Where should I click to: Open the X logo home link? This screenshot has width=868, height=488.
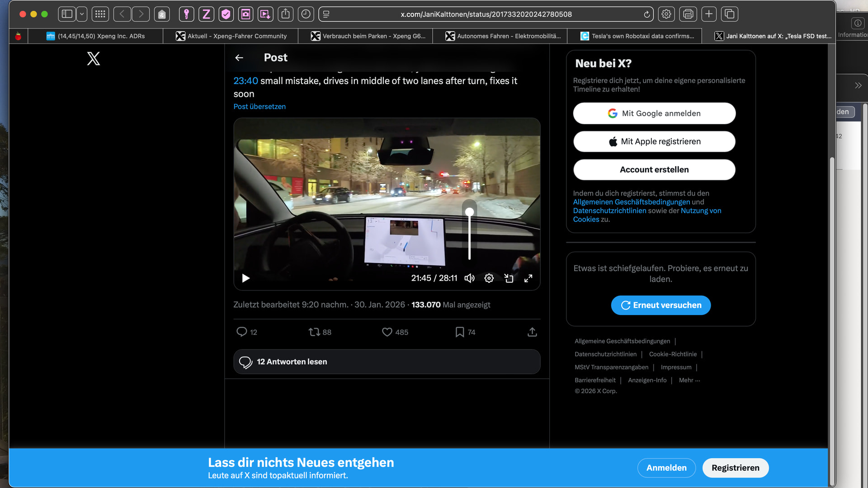[94, 58]
